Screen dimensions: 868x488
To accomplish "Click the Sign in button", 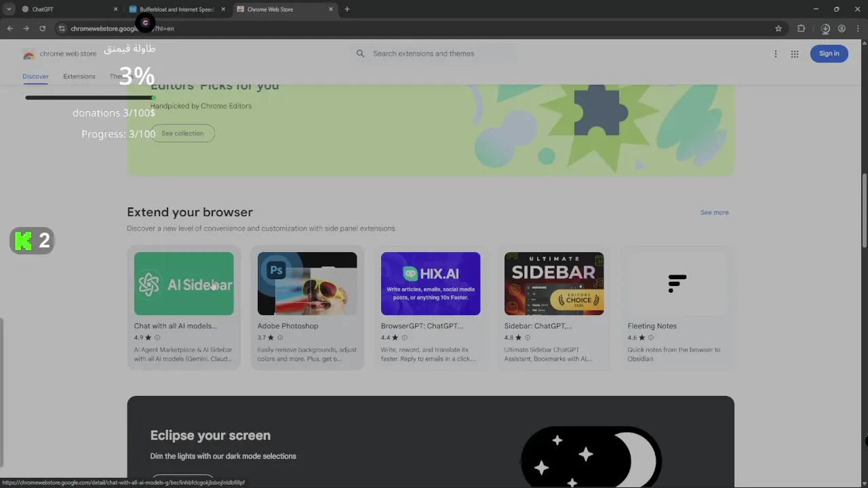I will click(829, 54).
